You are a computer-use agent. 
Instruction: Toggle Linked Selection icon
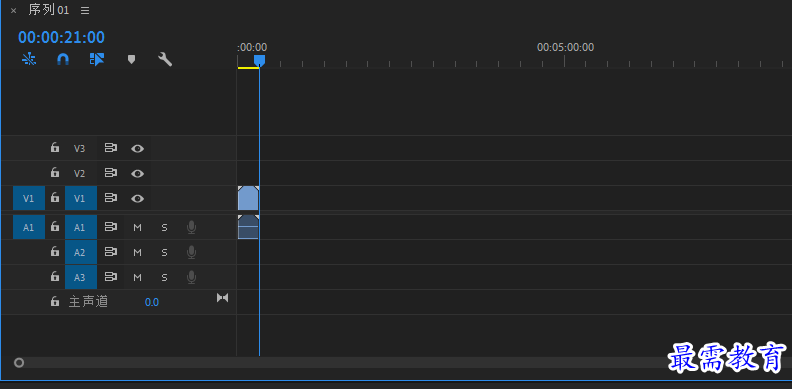[97, 60]
